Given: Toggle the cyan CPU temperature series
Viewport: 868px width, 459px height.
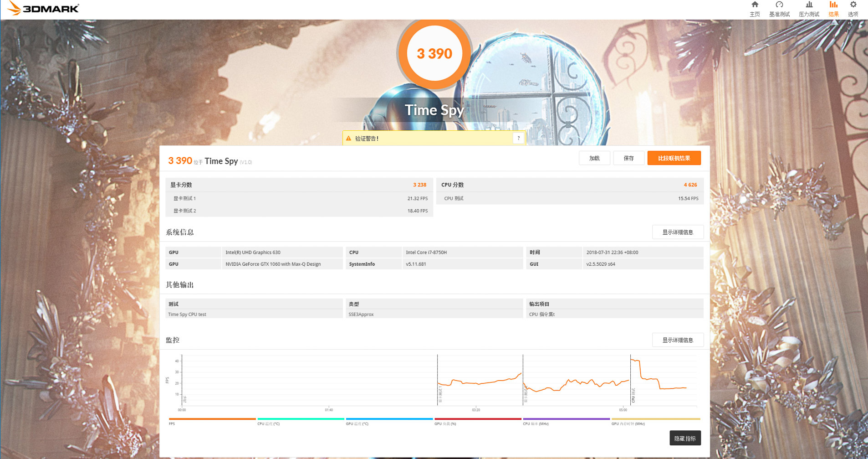Looking at the screenshot, I should (x=301, y=419).
